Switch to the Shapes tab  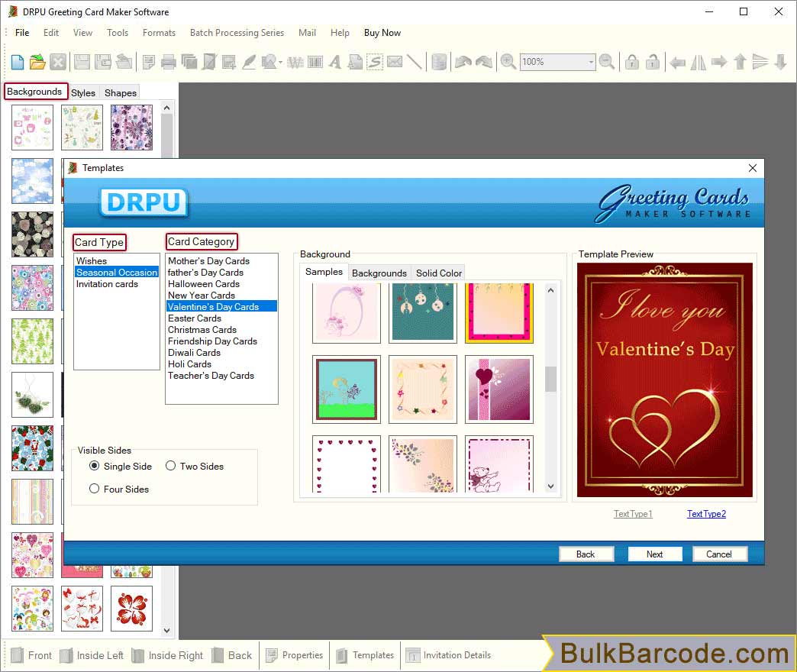point(121,93)
